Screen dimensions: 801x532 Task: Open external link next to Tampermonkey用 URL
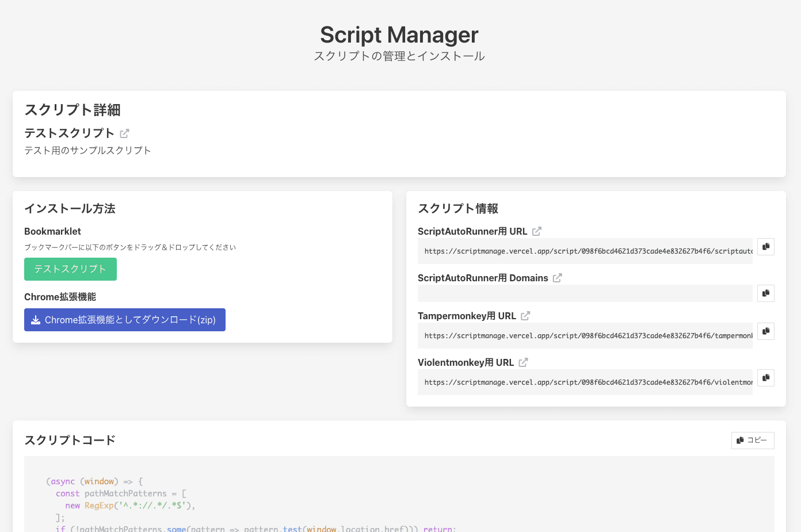pos(525,316)
